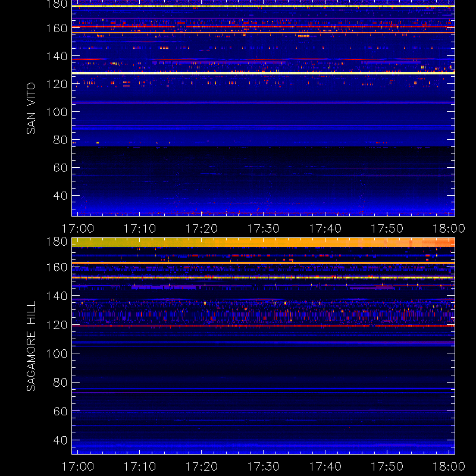
Task: Pick the 17:20 time label below San Vito plot
Action: tap(202, 228)
